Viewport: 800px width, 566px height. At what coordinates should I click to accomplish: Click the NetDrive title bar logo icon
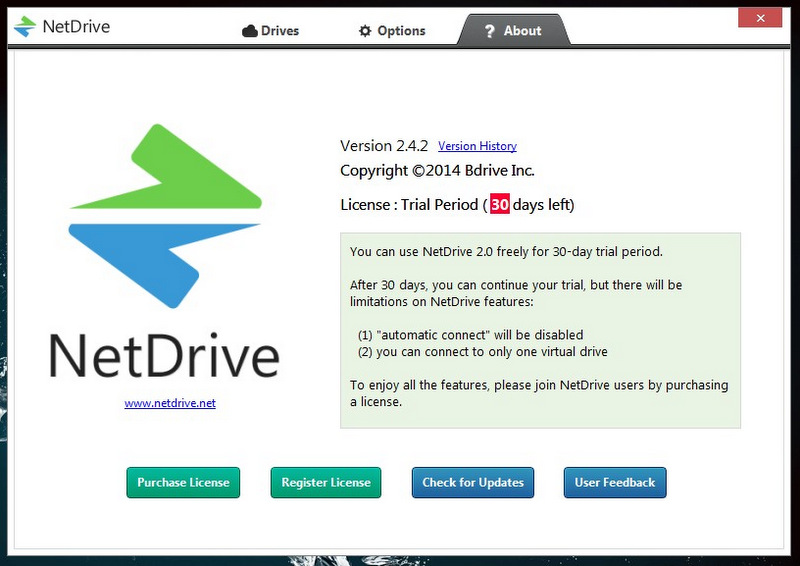click(x=24, y=26)
